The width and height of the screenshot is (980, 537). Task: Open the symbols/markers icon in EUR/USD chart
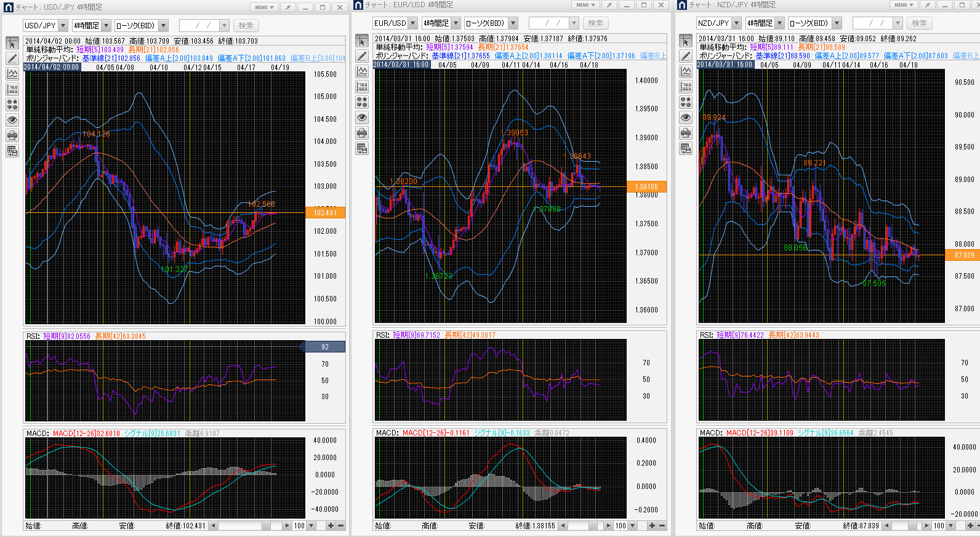(362, 102)
